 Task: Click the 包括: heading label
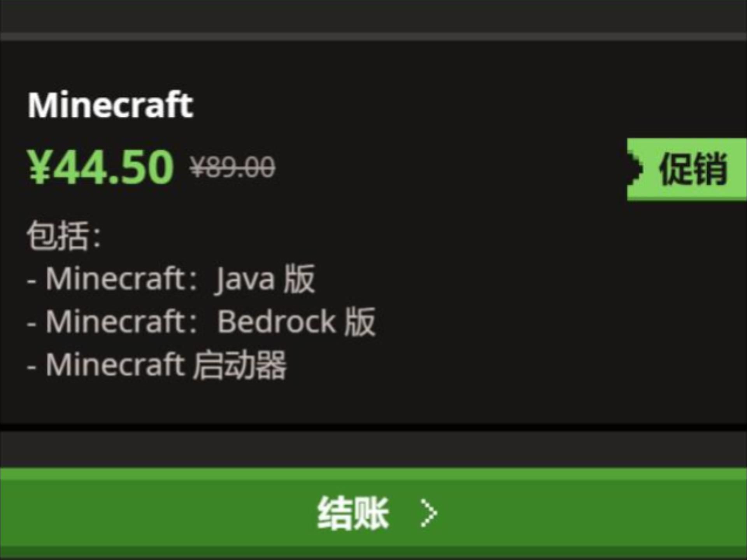pos(64,235)
